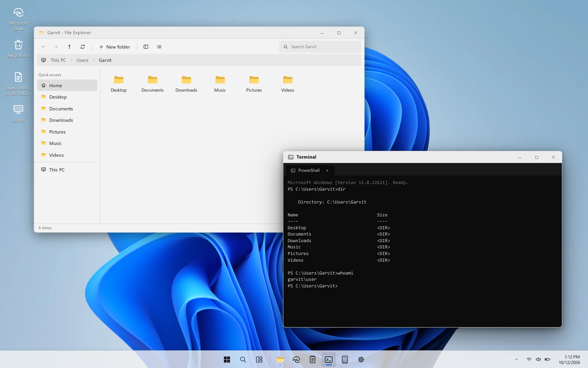The height and width of the screenshot is (368, 588).
Task: Go up one folder level
Action: pos(69,47)
